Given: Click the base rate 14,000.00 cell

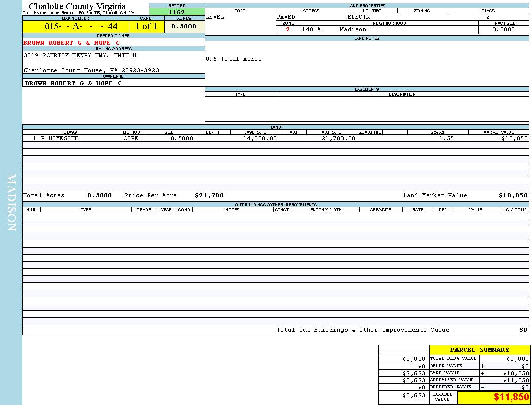Looking at the screenshot, I should (260, 138).
